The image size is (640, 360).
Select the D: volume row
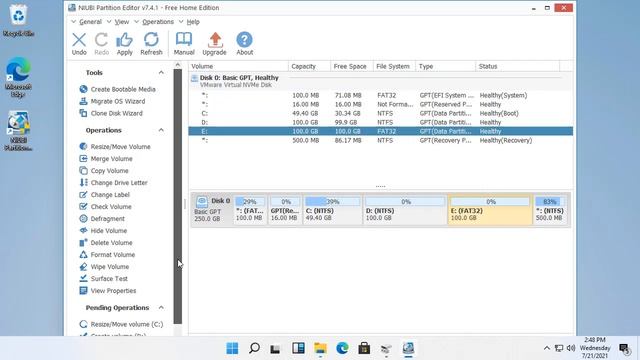tap(380, 122)
